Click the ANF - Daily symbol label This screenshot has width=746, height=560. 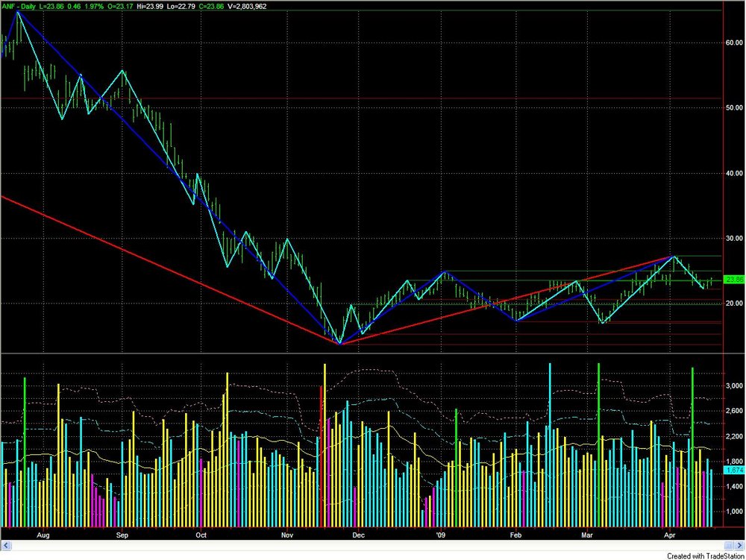pos(18,7)
